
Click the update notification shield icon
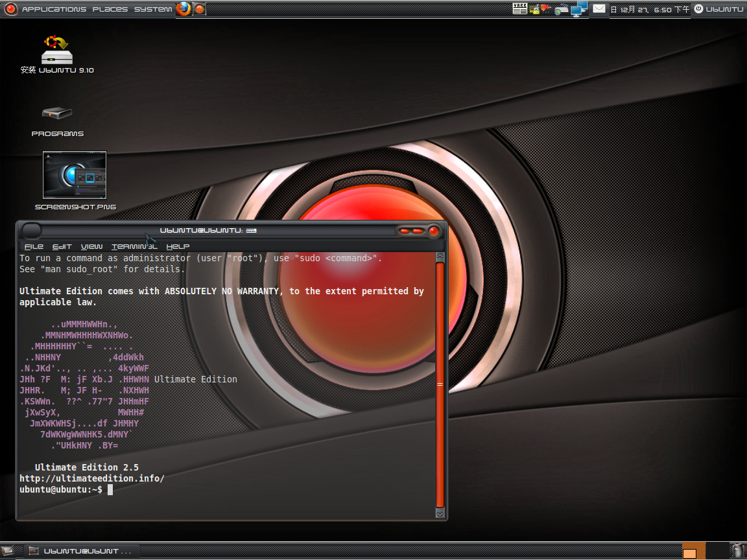(545, 8)
